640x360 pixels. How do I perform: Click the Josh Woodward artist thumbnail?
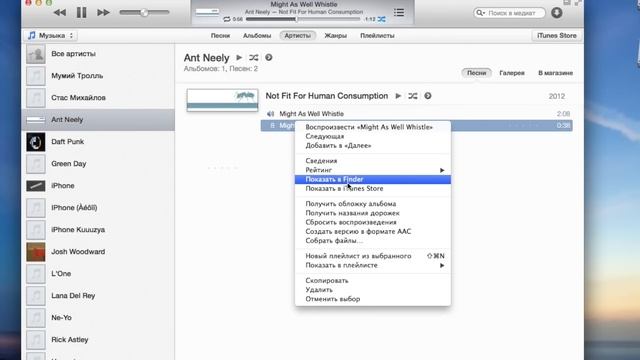36,252
